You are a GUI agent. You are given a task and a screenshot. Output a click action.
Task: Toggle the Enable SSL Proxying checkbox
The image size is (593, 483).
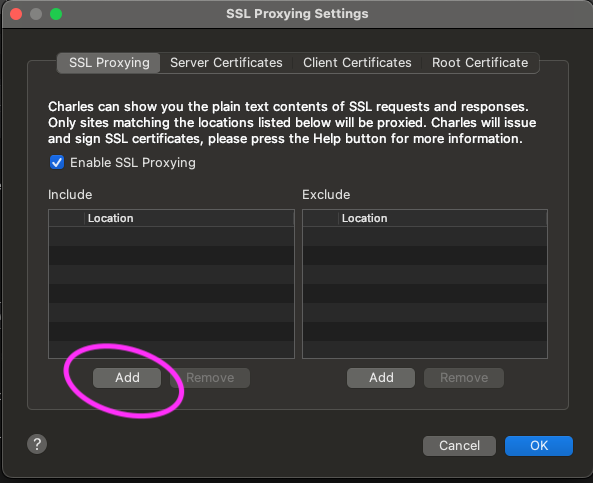pos(57,163)
